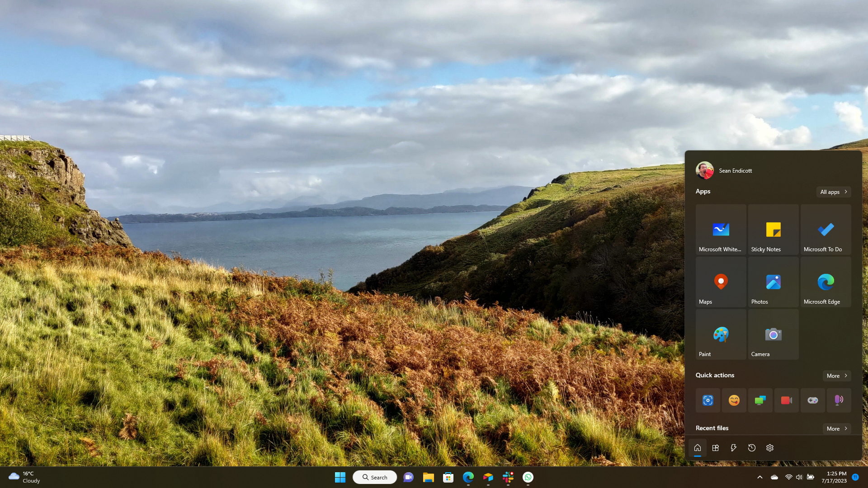Launch Sticky Notes from Apps grid
Screen dimensions: 868x488
[x=773, y=230]
